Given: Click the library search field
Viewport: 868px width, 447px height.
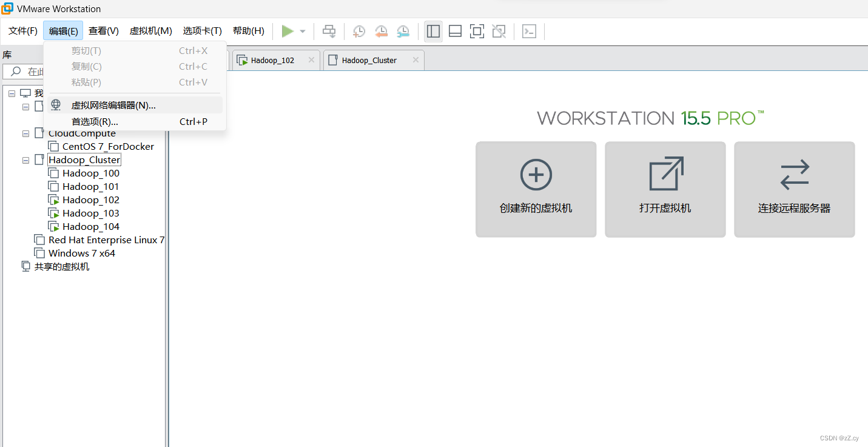Looking at the screenshot, I should (24, 72).
